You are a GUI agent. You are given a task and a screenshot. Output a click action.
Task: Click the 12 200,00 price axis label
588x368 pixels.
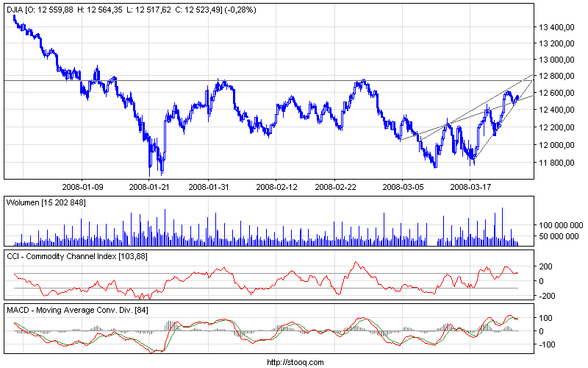(556, 127)
